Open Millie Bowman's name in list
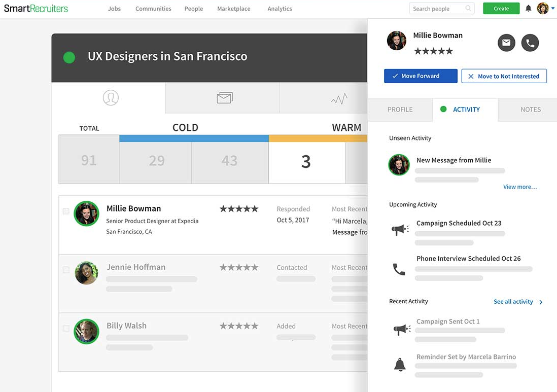Screen dimensions: 557x392 point(133,208)
